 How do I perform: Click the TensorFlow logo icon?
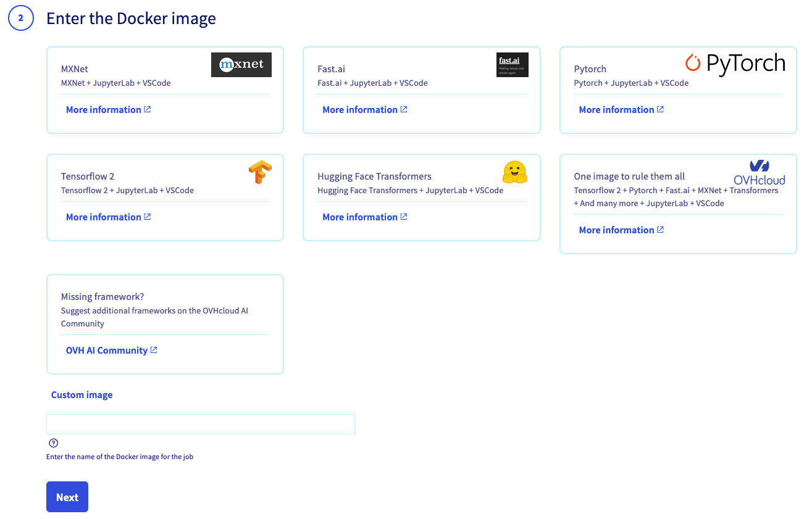click(260, 172)
